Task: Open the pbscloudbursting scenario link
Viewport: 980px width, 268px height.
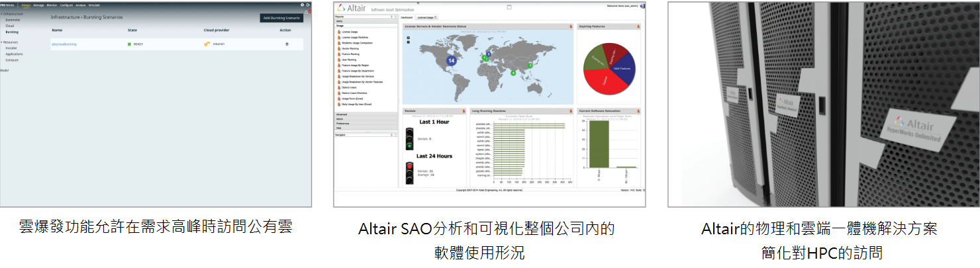Action: [65, 44]
